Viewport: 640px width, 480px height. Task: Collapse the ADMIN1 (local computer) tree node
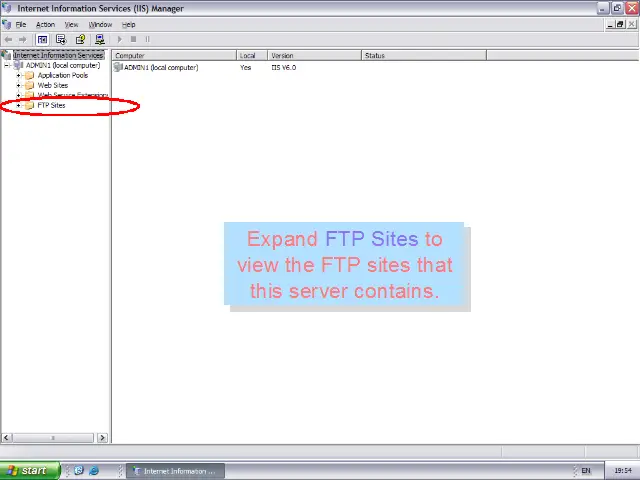7,65
